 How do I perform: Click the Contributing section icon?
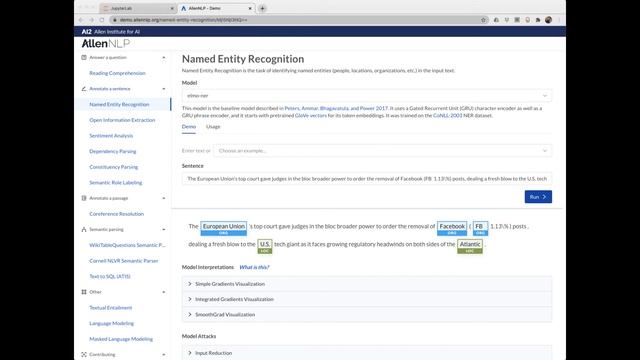point(84,354)
